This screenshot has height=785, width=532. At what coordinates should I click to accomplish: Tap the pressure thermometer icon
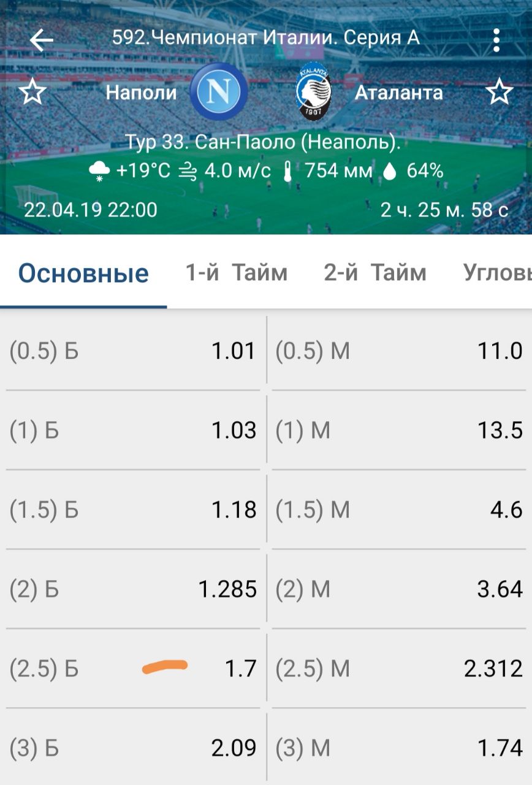(x=287, y=172)
